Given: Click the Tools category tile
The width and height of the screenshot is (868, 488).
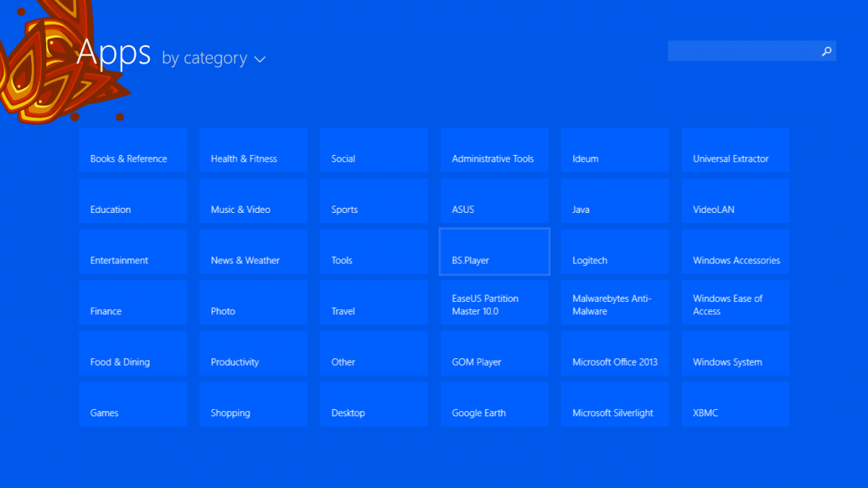Looking at the screenshot, I should 374,251.
